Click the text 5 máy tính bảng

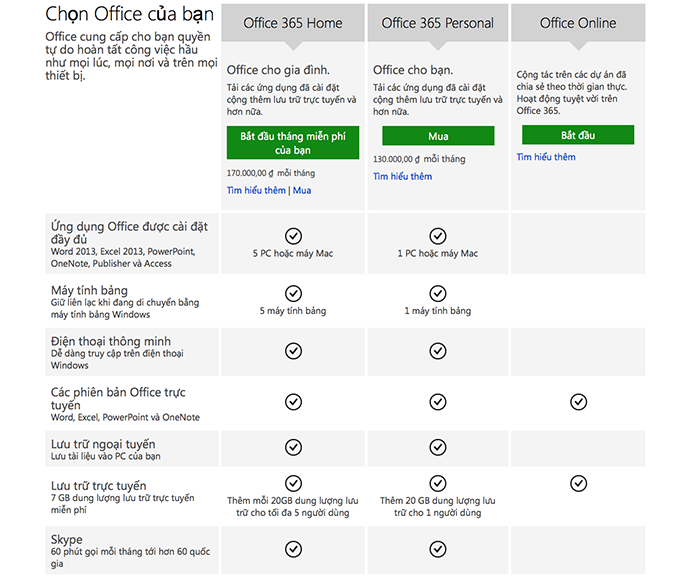tap(293, 310)
